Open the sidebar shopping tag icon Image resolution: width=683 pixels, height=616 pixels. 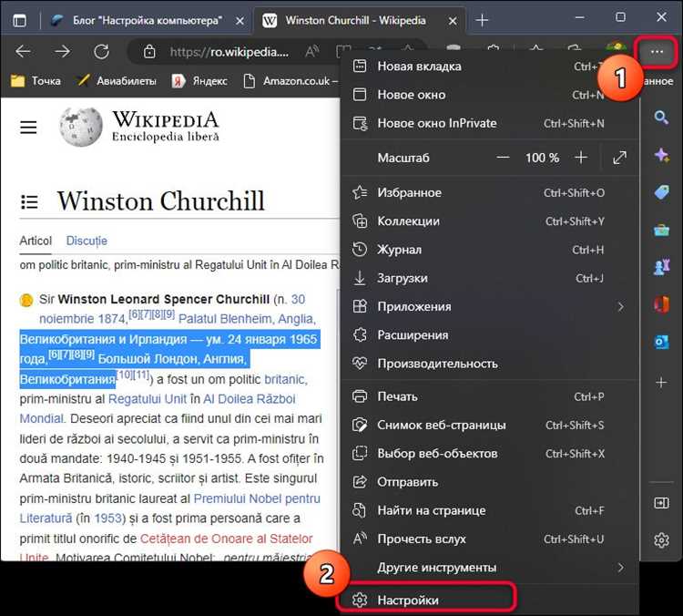pyautogui.click(x=661, y=192)
